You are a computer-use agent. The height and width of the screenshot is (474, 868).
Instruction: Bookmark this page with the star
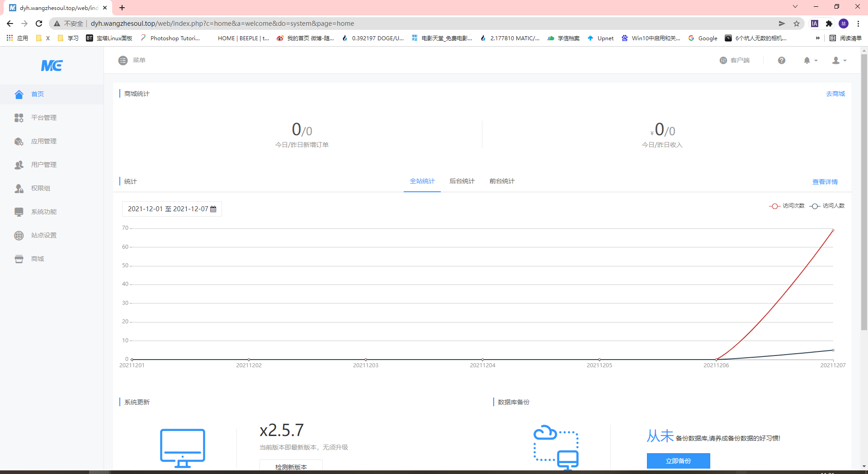pos(797,24)
